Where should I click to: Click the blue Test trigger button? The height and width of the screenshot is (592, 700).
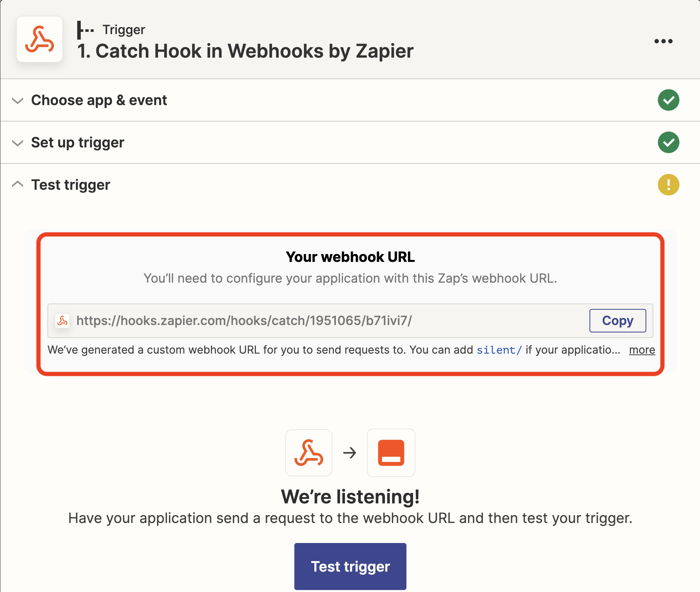[350, 567]
